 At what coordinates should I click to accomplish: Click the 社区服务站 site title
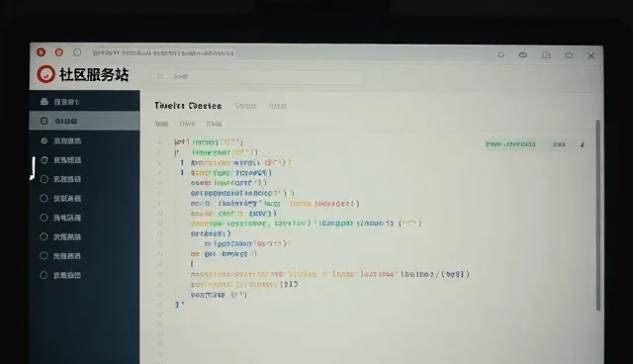tap(94, 74)
